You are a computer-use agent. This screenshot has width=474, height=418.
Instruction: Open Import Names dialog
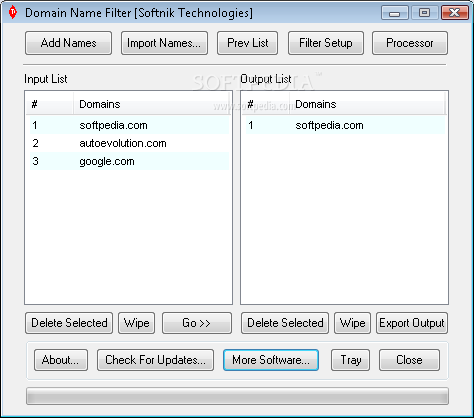coord(164,43)
